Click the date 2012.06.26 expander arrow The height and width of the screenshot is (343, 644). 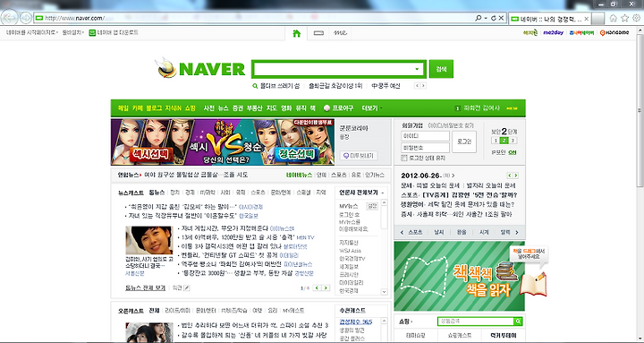[453, 176]
